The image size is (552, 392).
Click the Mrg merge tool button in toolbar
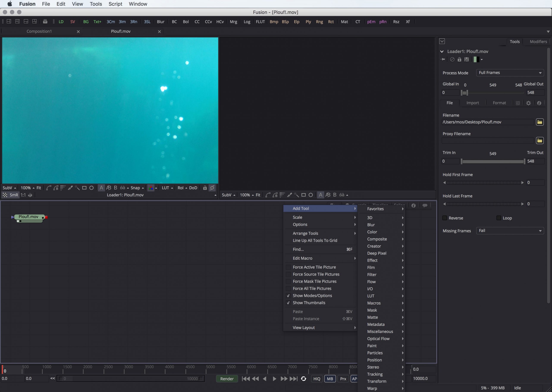(233, 22)
